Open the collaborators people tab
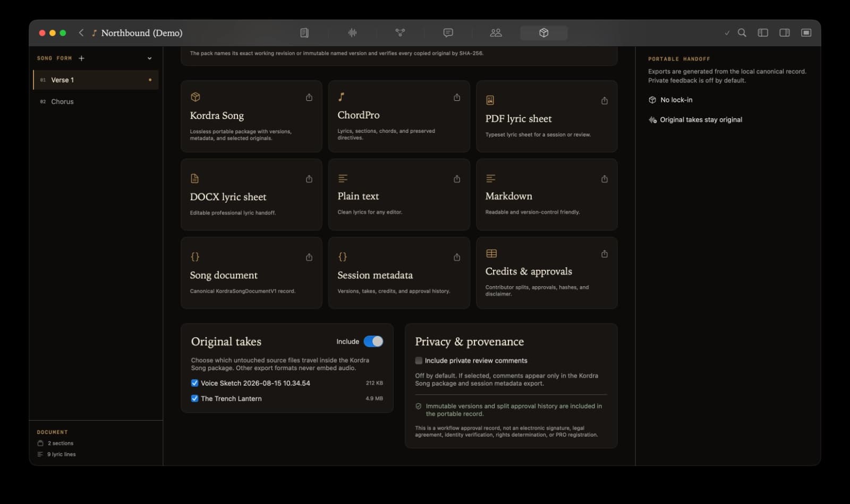Image resolution: width=850 pixels, height=504 pixels. (496, 33)
